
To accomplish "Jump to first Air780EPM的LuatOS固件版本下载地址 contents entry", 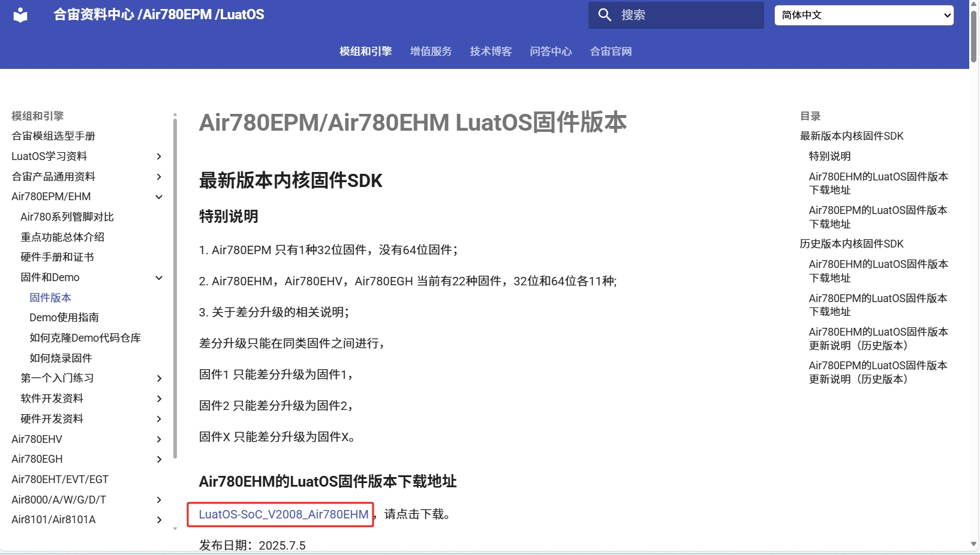I will (x=878, y=217).
